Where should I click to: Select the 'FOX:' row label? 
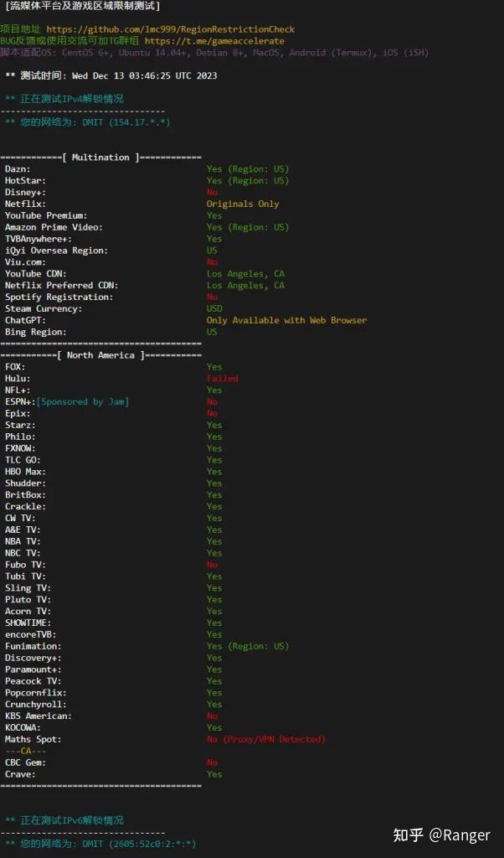[x=15, y=367]
